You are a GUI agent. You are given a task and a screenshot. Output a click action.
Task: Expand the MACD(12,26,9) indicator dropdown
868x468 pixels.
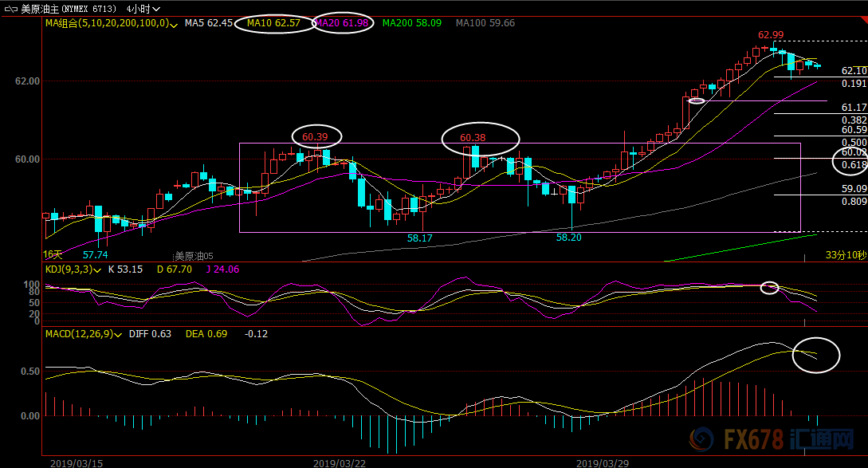coord(119,334)
